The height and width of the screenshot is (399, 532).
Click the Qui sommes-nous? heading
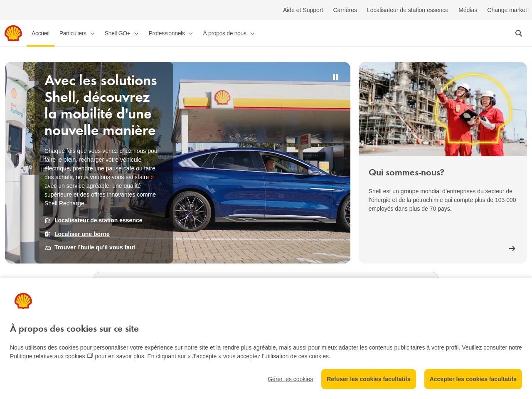click(x=406, y=172)
